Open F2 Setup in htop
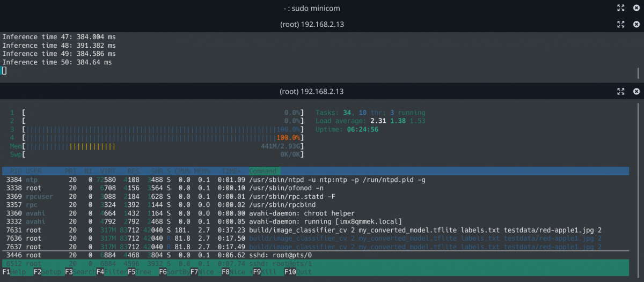644x282 pixels. (x=46, y=272)
